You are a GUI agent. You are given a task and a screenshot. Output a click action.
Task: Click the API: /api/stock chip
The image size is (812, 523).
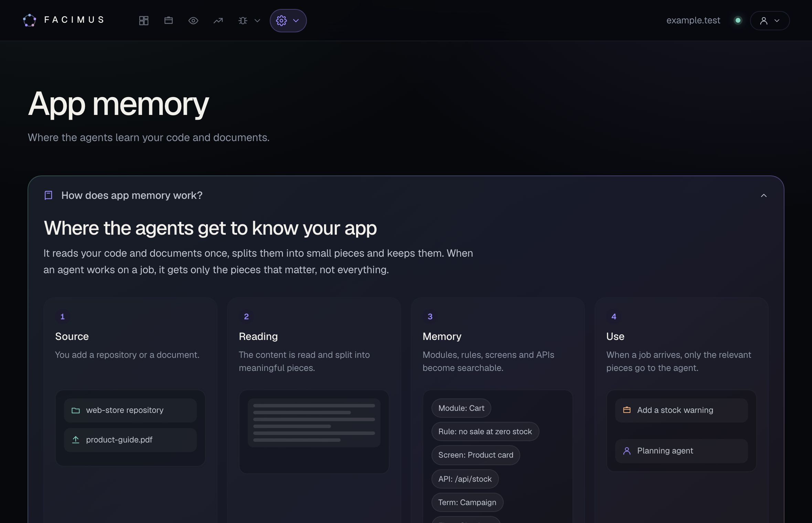tap(465, 479)
